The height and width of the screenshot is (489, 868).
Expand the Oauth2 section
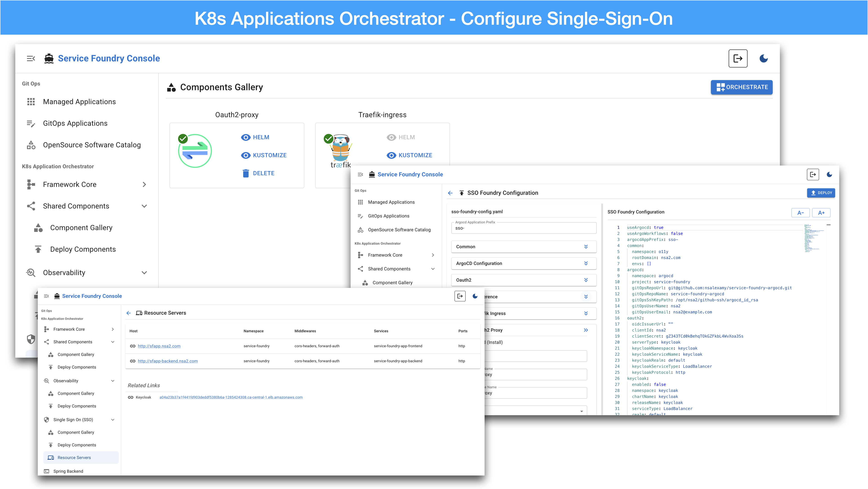(524, 280)
